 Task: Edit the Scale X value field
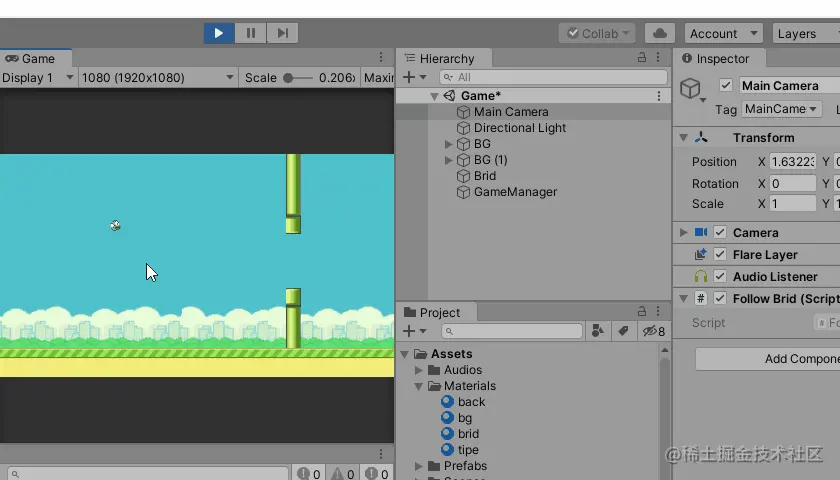click(x=792, y=204)
